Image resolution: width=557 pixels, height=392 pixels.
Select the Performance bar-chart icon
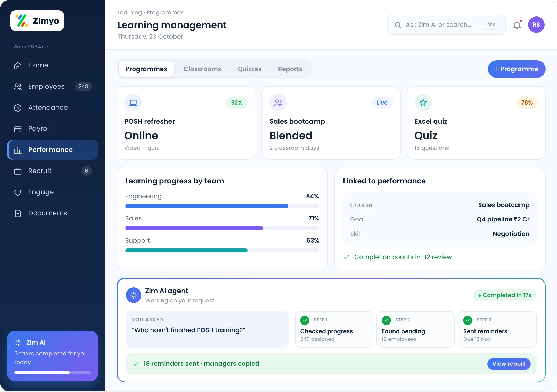[18, 150]
